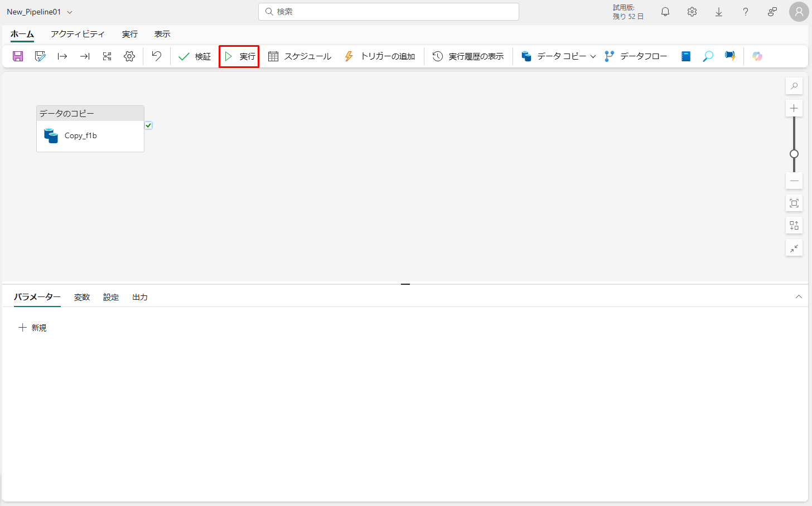Click the blue and yellow pipeline icon in the ribbon
Image resolution: width=812 pixels, height=506 pixels.
(730, 56)
